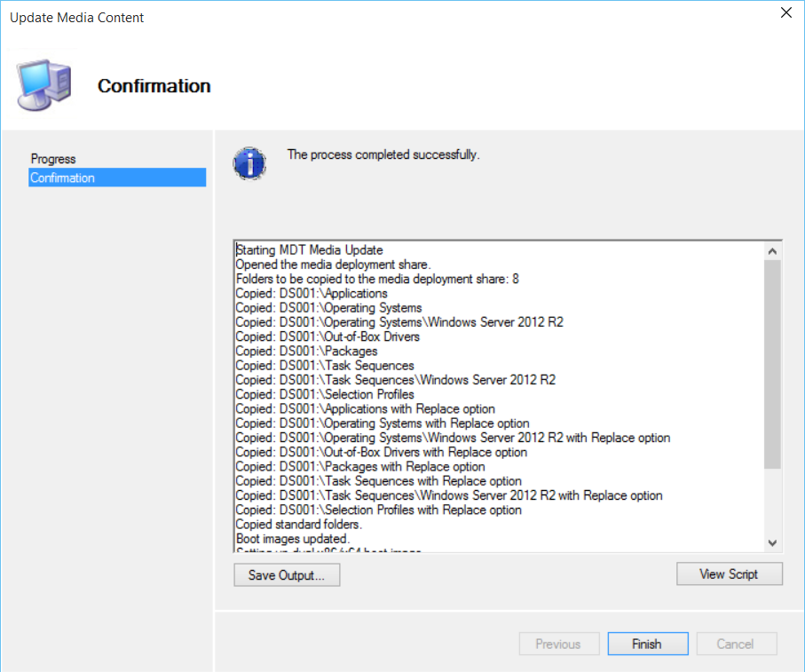This screenshot has width=805, height=672.
Task: Click the output log scrollbar thumb
Action: 772,364
